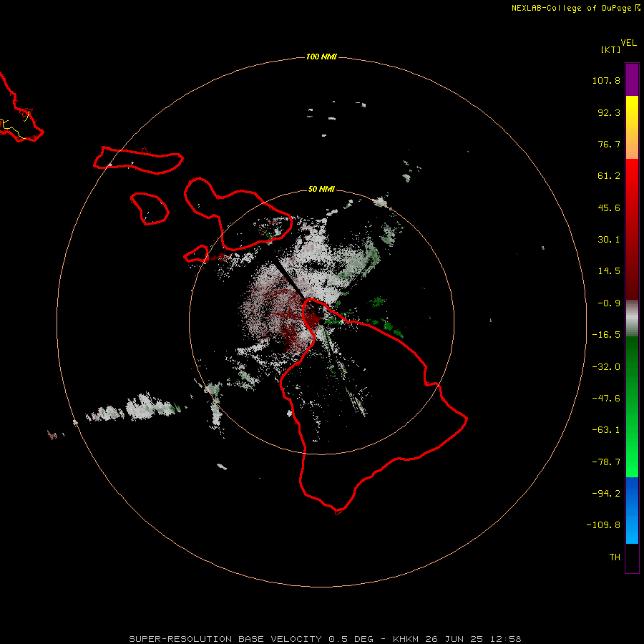Click the NEXLAB-College of DuPage watermark text
Viewport: 644px width, 644px height.
coord(575,8)
